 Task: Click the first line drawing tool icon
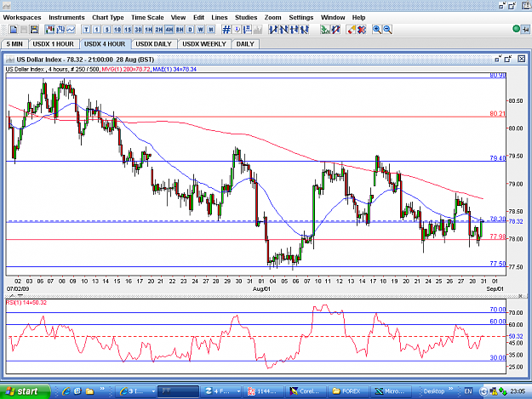coord(273,30)
